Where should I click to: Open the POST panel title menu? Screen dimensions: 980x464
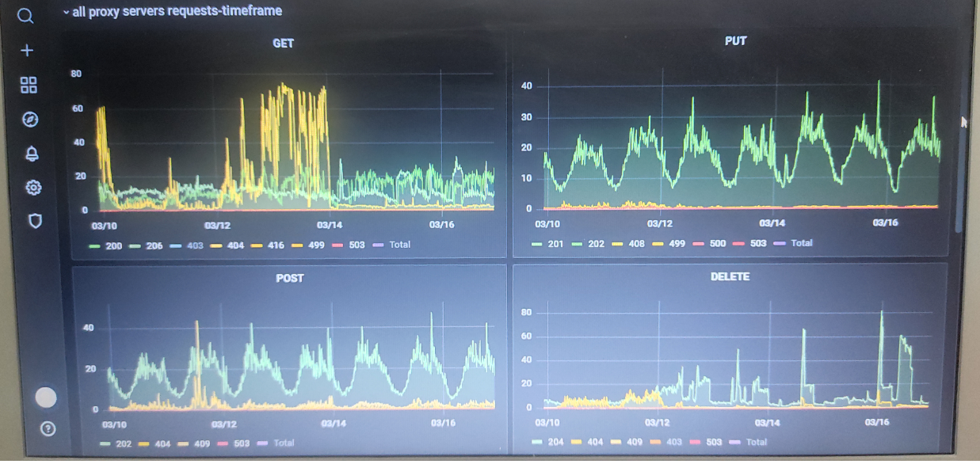(x=289, y=278)
